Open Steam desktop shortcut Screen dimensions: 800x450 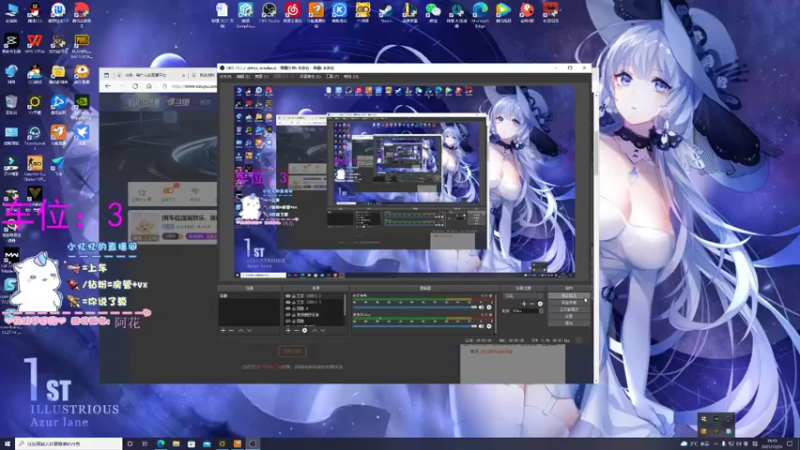click(386, 13)
